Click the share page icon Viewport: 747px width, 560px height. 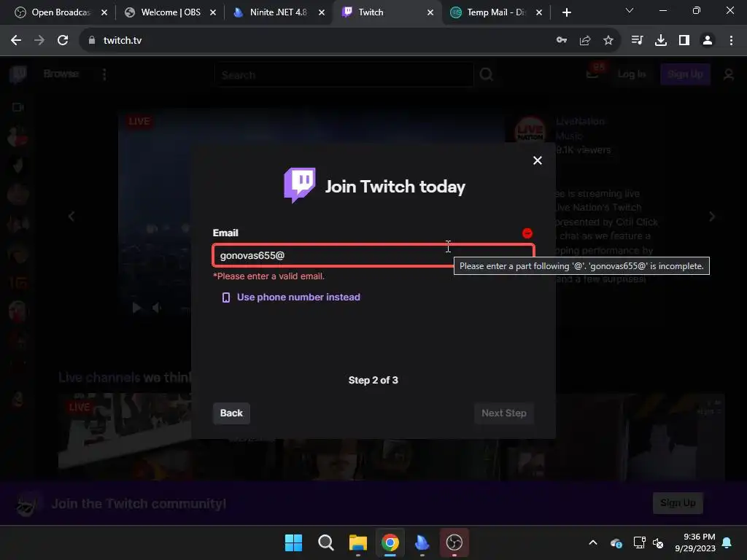point(585,41)
